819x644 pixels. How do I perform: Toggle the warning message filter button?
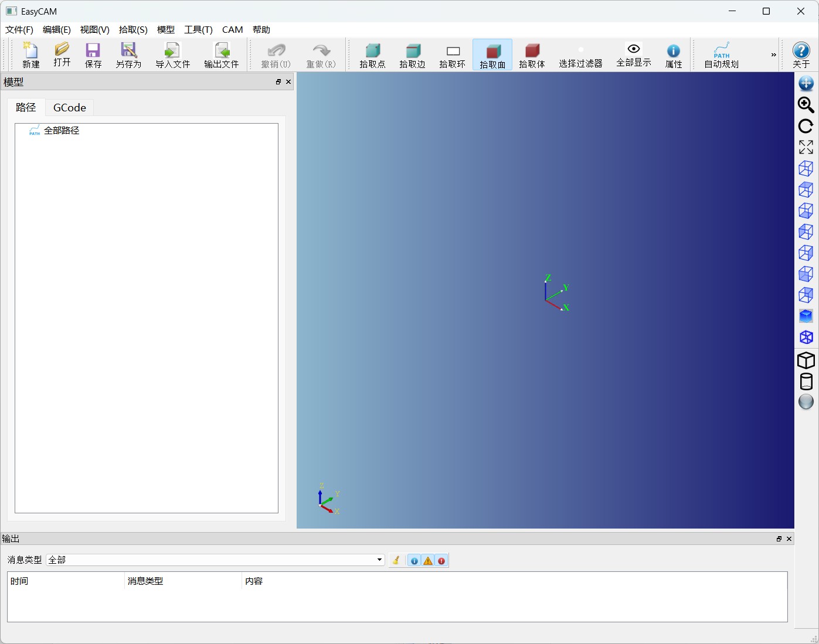[428, 561]
